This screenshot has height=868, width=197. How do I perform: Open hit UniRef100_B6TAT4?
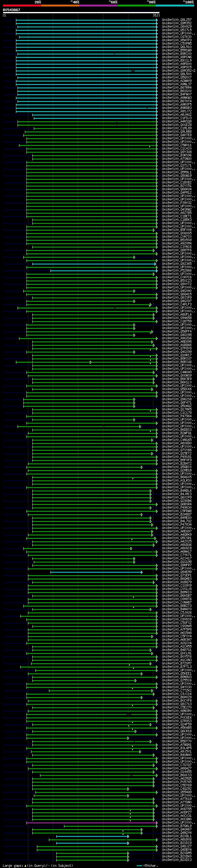pos(177,101)
